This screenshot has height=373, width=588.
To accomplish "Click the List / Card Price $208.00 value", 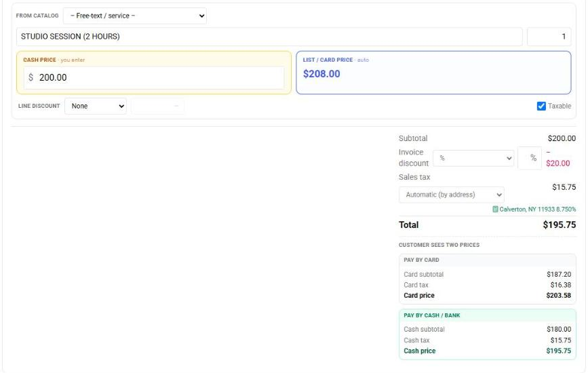I will pyautogui.click(x=321, y=74).
